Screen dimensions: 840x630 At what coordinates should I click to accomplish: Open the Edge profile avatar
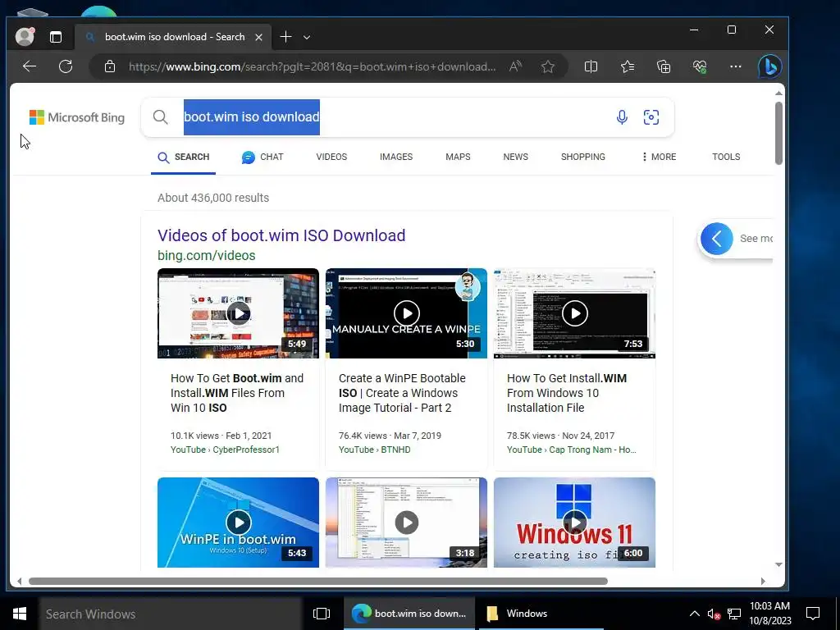click(25, 36)
